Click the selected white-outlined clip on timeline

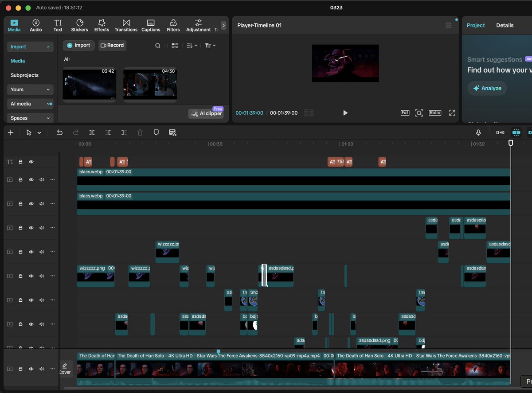pyautogui.click(x=264, y=275)
